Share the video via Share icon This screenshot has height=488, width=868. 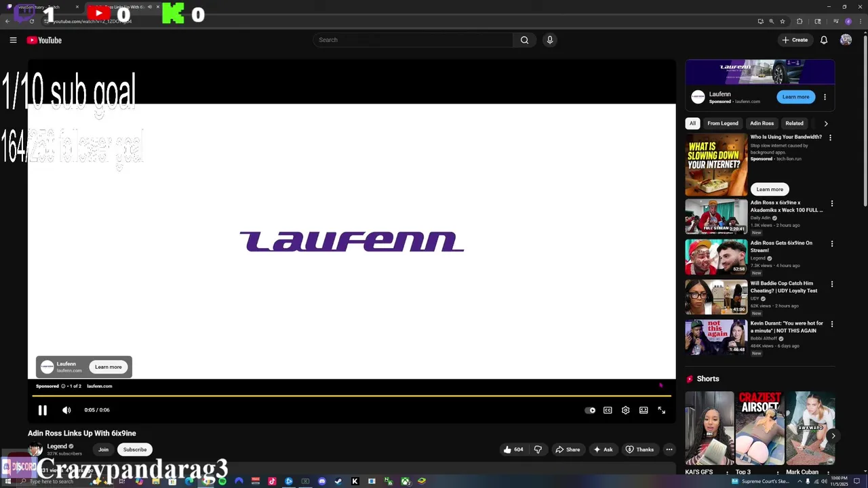pyautogui.click(x=568, y=449)
